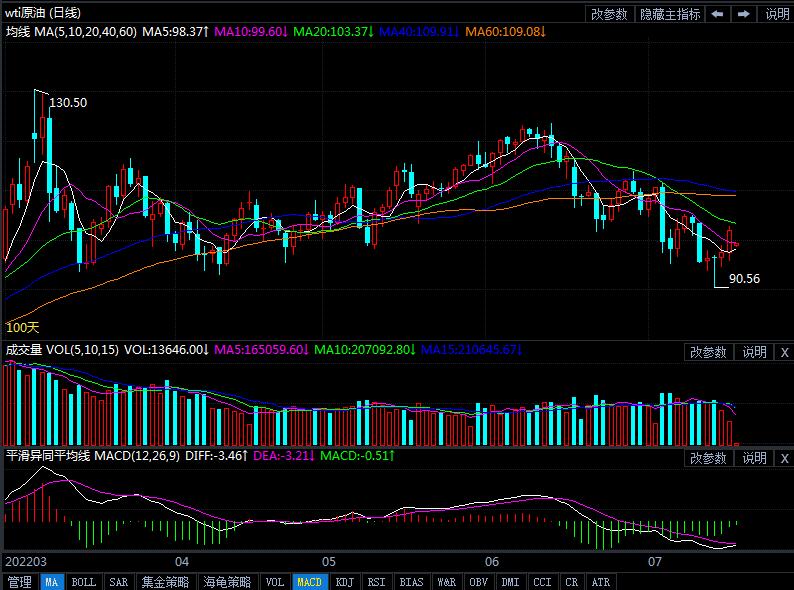Click 改参数 for the MA main chart
The width and height of the screenshot is (794, 590).
(x=609, y=14)
